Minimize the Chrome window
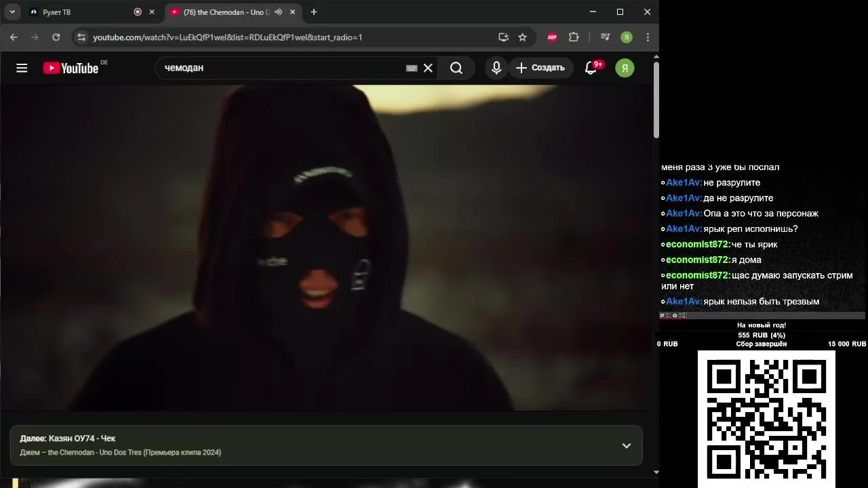The width and height of the screenshot is (868, 488). coord(593,12)
